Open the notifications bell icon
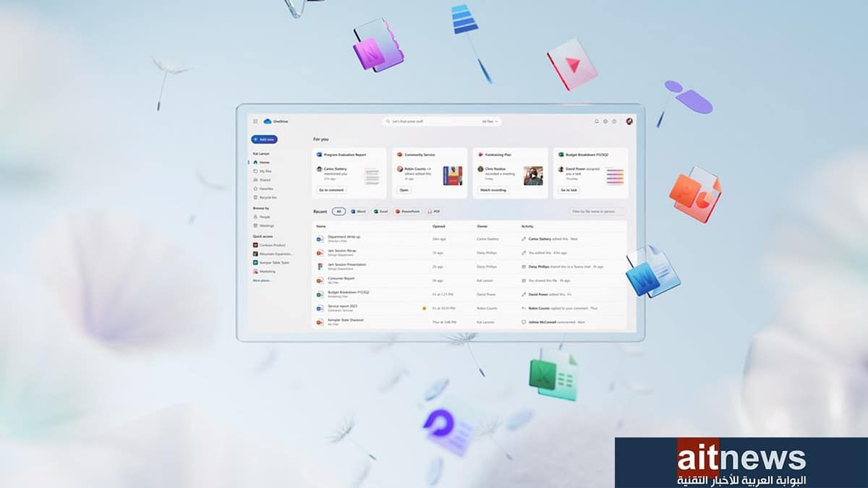This screenshot has height=488, width=868. tap(597, 121)
